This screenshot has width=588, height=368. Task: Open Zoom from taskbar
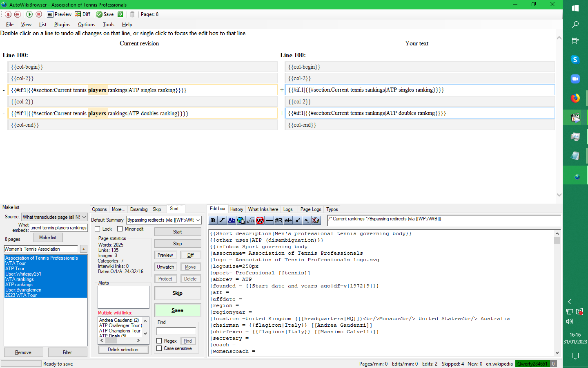pos(575,79)
